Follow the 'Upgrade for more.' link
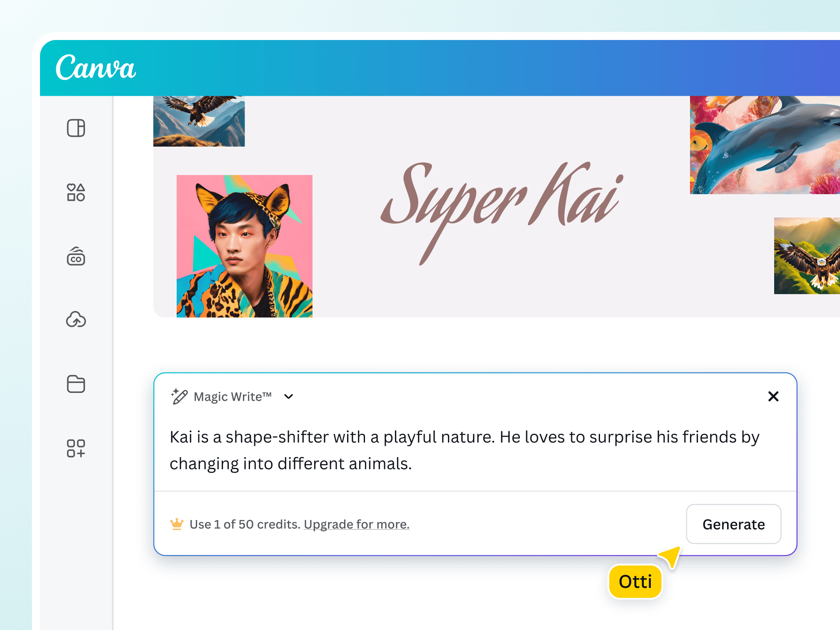840x630 pixels. click(x=356, y=524)
